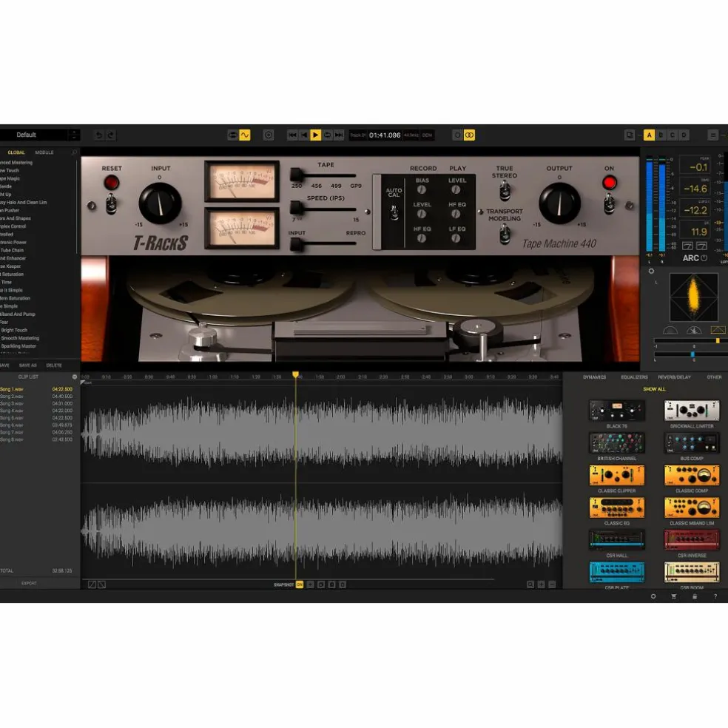Flip the AUTO CAL toggle switch

(x=394, y=212)
